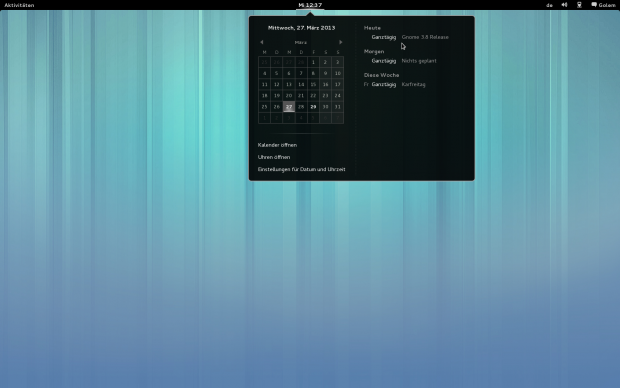This screenshot has width=620, height=388.
Task: Select date 25 in last March row
Action: click(265, 107)
